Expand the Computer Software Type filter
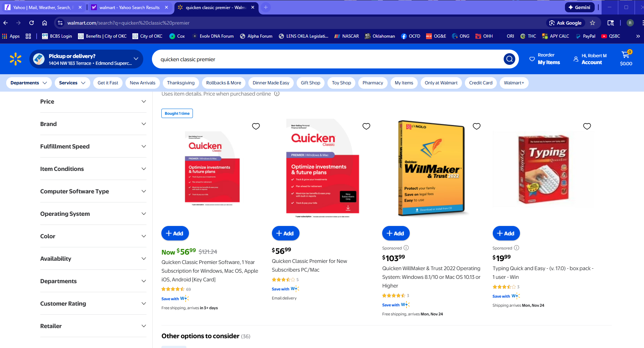Viewport: 644px width, 348px height. coord(94,191)
